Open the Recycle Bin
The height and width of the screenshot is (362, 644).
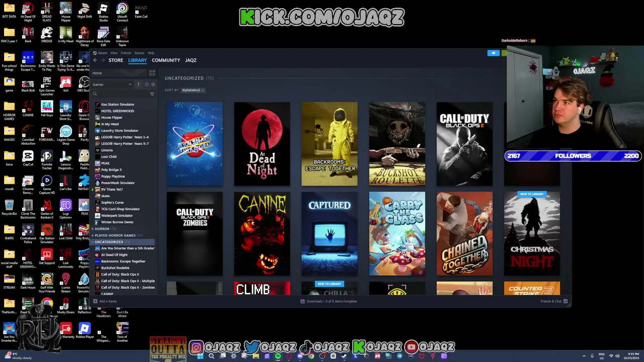pyautogui.click(x=9, y=208)
